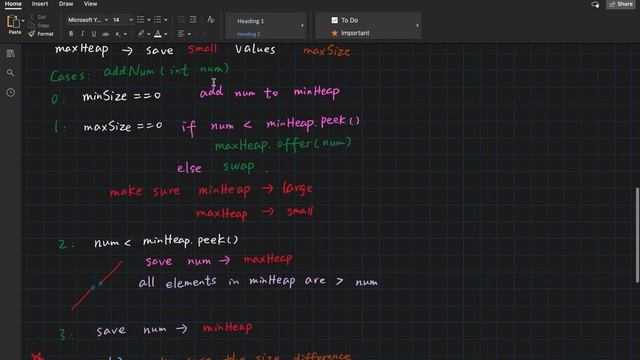The image size is (640, 360).
Task: Open the notebooks navigation icon in sidebar
Action: [x=11, y=53]
